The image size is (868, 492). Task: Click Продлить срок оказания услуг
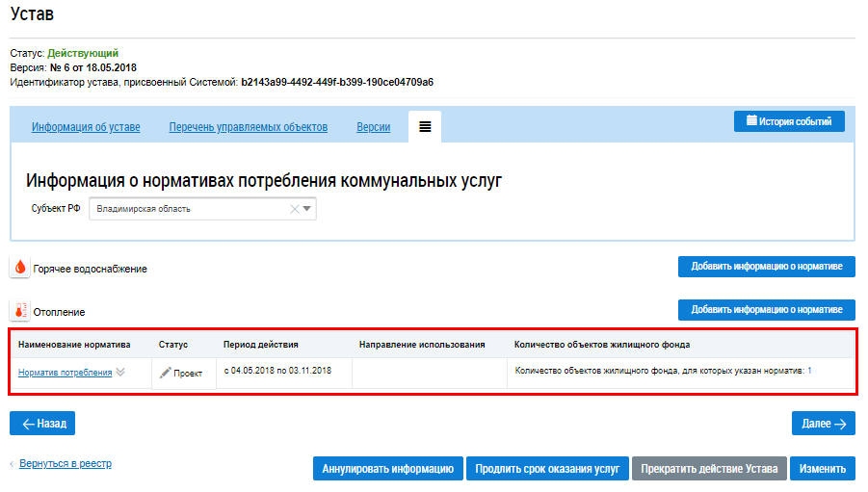(x=547, y=469)
